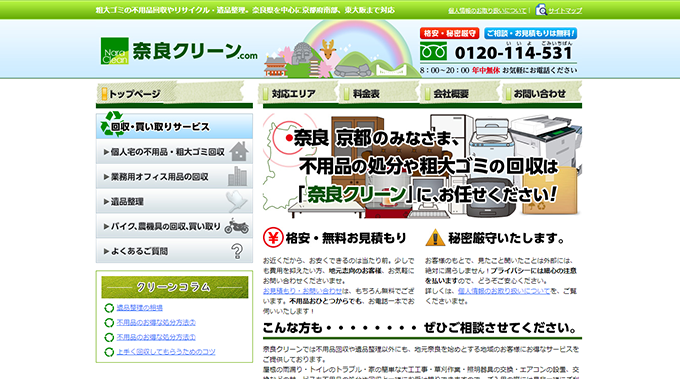Open the 料金表 navigation tab
This screenshot has height=379, width=680.
(x=379, y=93)
